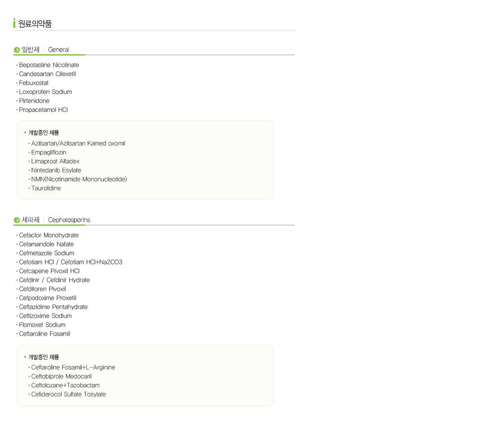Click the green arrow icon beside 일반제
The image size is (493, 448).
pos(17,50)
